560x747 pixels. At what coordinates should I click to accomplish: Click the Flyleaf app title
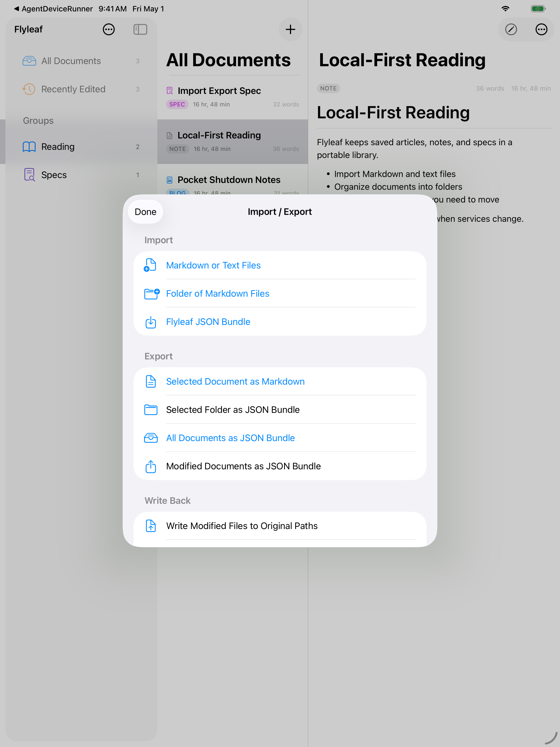pos(28,29)
